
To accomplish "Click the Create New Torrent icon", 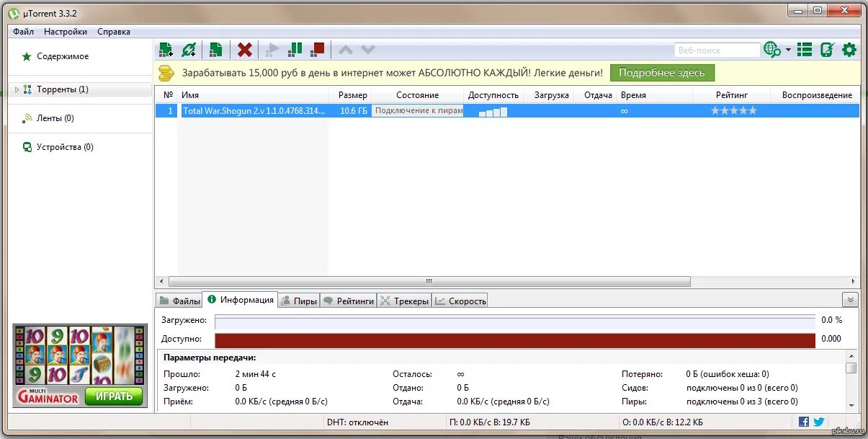I will 215,50.
